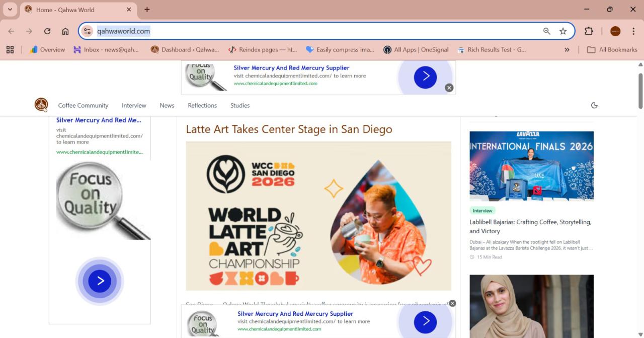Open the Rich Results Test bookmark
The image size is (644, 338).
point(492,49)
